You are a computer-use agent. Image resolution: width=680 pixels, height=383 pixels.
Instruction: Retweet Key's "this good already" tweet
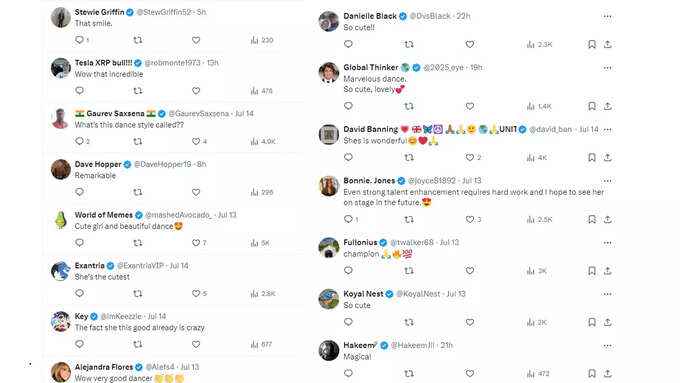137,344
